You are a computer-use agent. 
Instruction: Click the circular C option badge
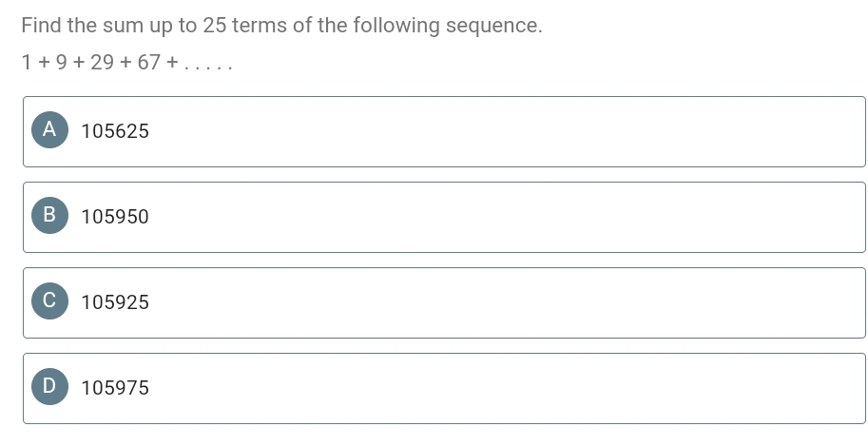(49, 301)
